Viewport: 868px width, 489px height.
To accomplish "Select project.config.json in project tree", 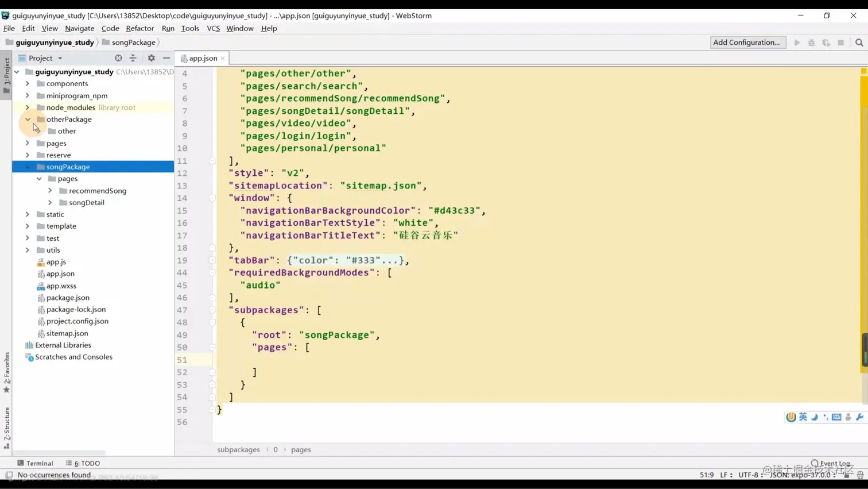I will [77, 321].
